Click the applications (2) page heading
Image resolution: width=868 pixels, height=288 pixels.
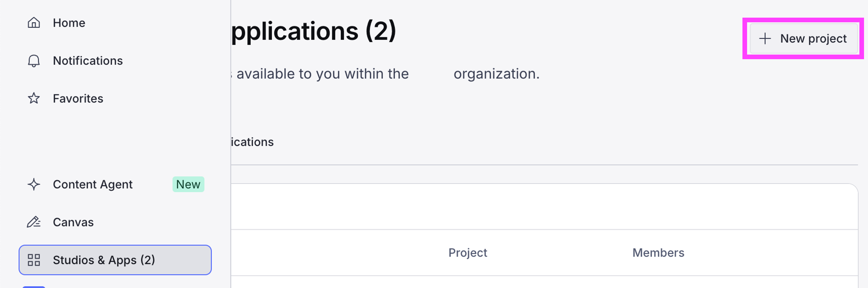(x=313, y=31)
